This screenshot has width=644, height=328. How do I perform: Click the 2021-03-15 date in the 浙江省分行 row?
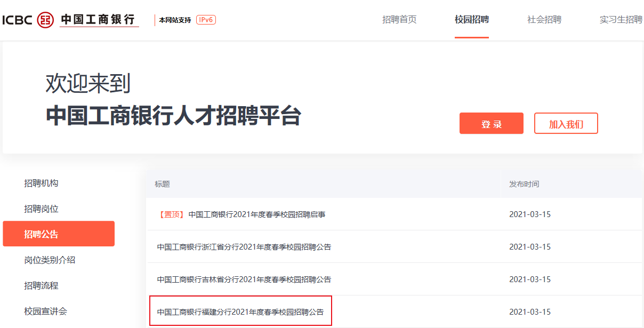tap(530, 247)
